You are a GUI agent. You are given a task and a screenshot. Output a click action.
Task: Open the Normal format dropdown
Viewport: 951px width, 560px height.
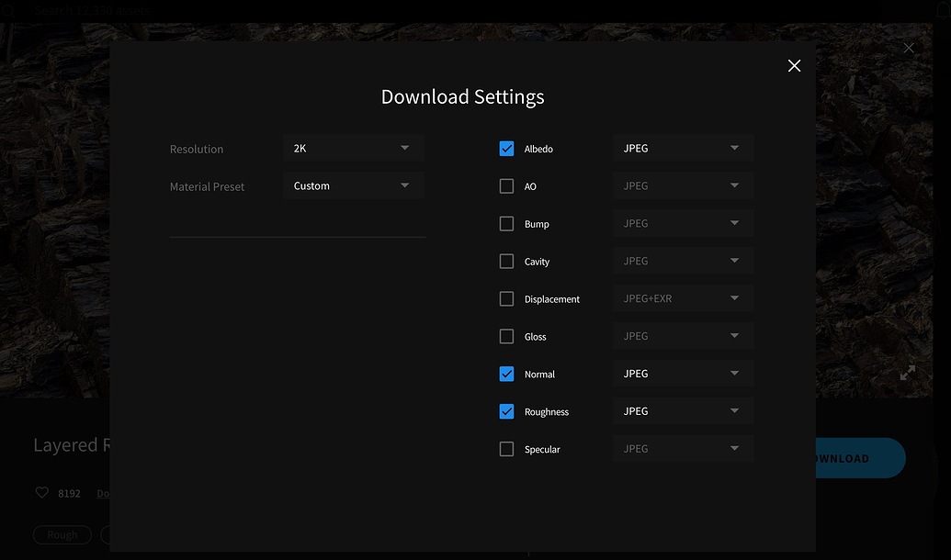point(683,374)
